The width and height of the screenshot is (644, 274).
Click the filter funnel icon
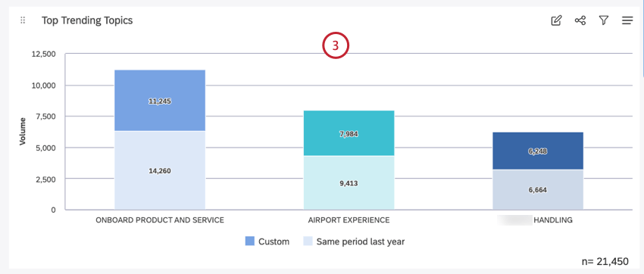603,20
